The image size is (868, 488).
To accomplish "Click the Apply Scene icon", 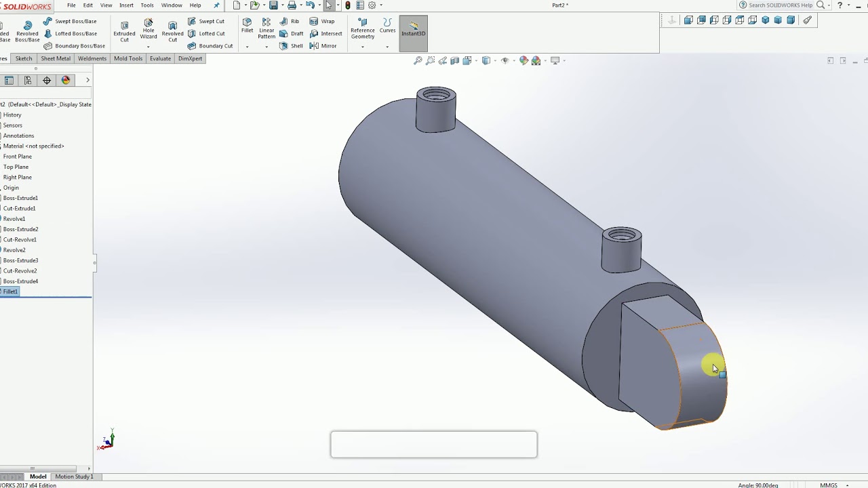I will [536, 60].
